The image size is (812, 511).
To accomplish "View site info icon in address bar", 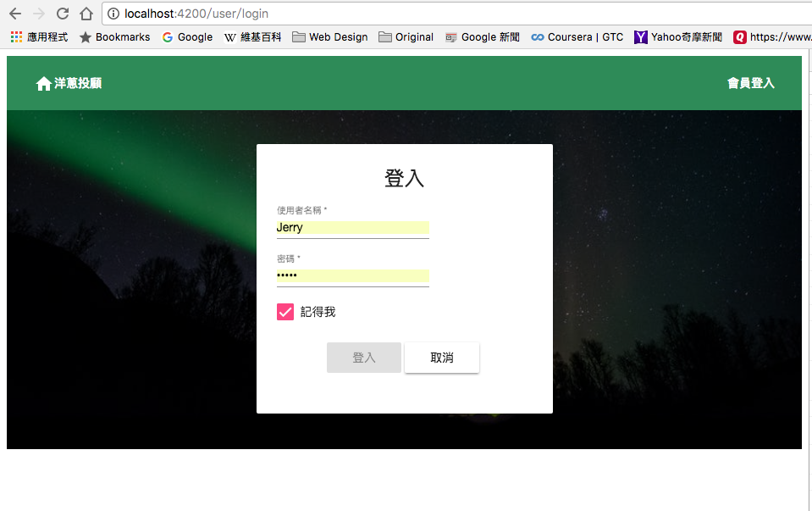I will tap(113, 14).
